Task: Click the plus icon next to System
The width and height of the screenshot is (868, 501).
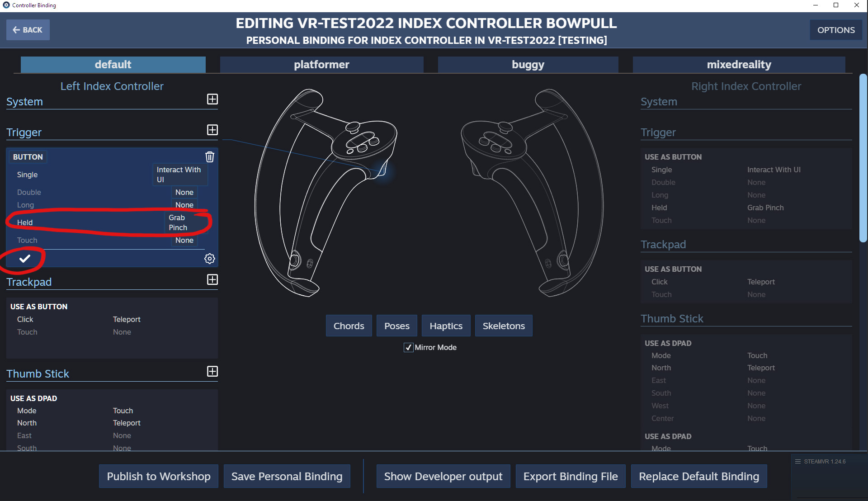Action: click(x=212, y=99)
